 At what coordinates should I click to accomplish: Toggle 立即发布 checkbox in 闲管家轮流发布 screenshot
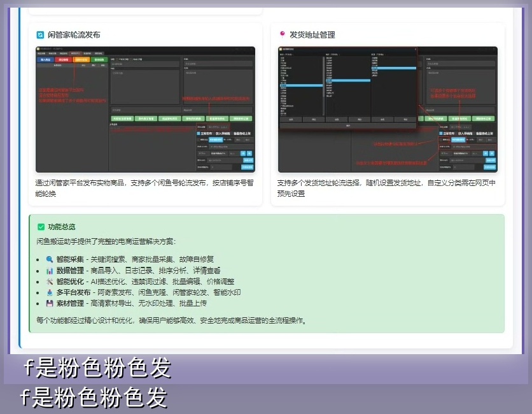point(199,134)
